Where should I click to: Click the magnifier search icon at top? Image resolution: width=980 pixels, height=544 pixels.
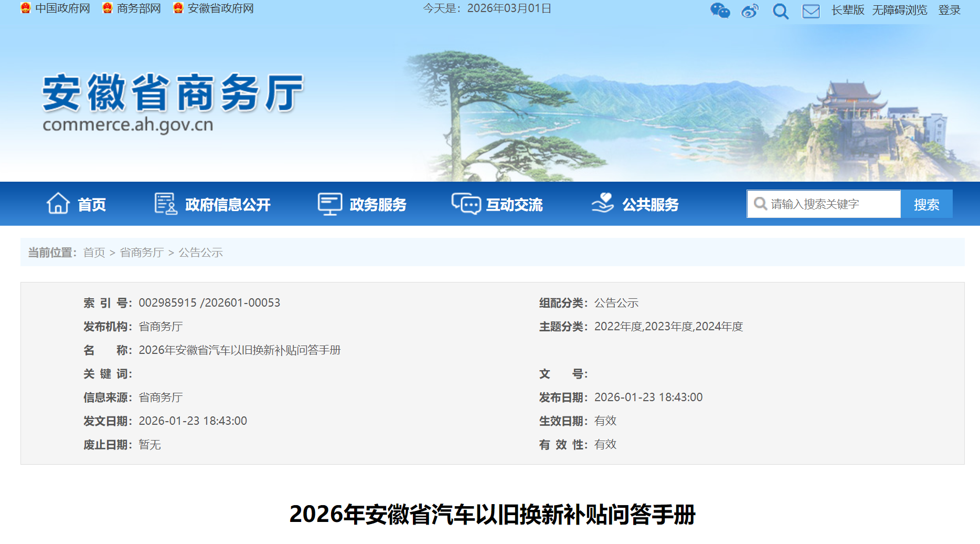click(780, 11)
